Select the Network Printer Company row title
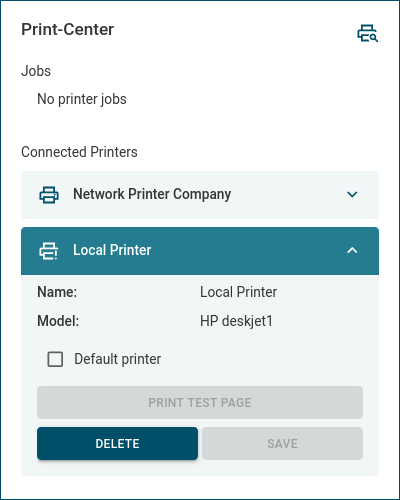Viewport: 400px width, 500px height. click(152, 194)
